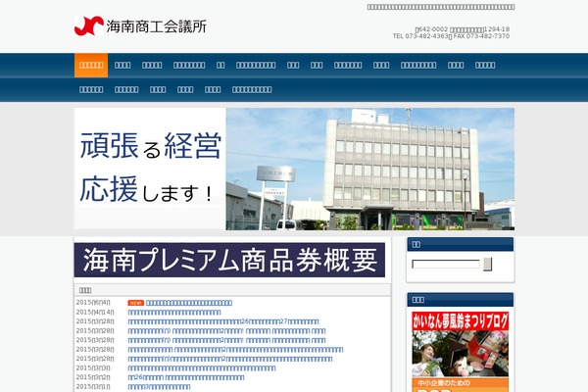Open the 頑張る経営 応援します hero banner
The image size is (588, 392).
pyautogui.click(x=294, y=169)
